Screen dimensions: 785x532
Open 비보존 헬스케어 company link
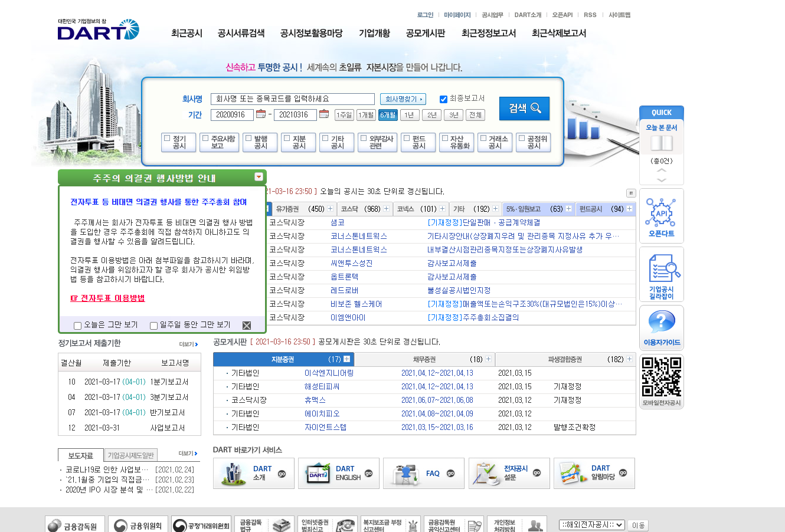coord(356,304)
